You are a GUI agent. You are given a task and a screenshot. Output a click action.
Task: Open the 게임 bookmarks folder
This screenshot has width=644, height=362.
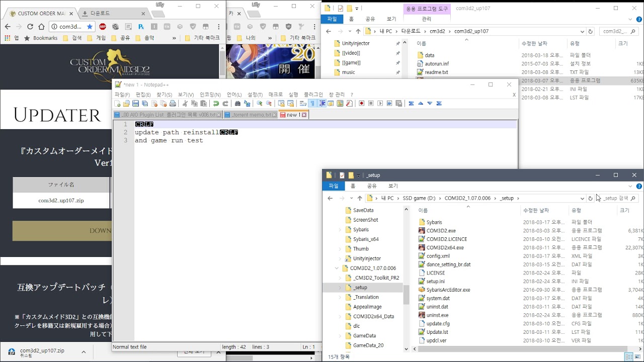(x=96, y=38)
